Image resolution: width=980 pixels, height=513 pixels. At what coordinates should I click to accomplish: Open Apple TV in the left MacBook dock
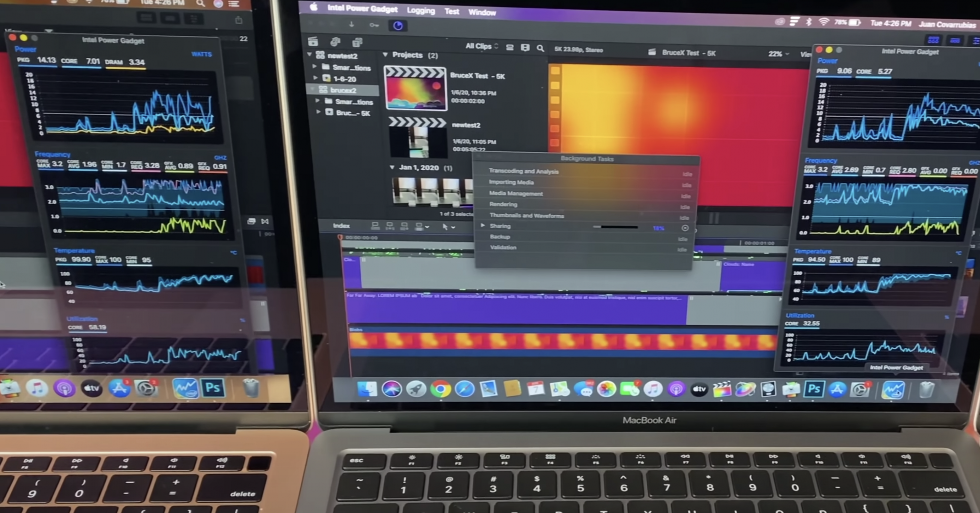[x=91, y=388]
